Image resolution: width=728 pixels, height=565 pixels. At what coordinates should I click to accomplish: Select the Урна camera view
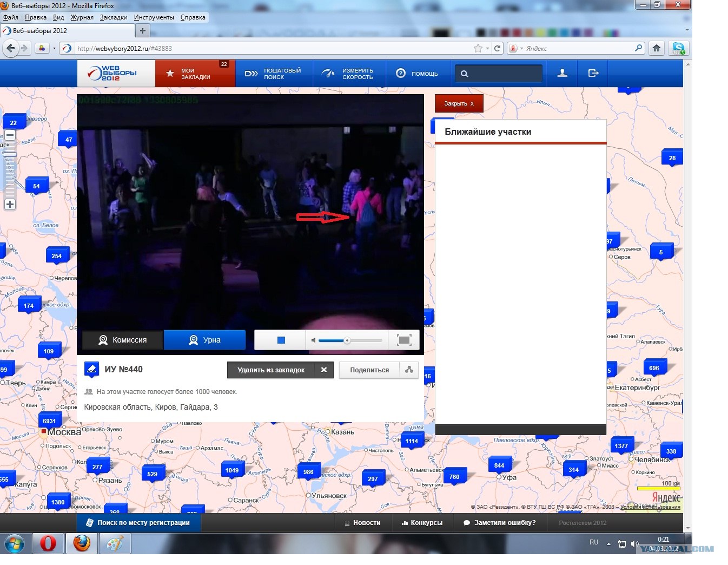click(x=204, y=340)
